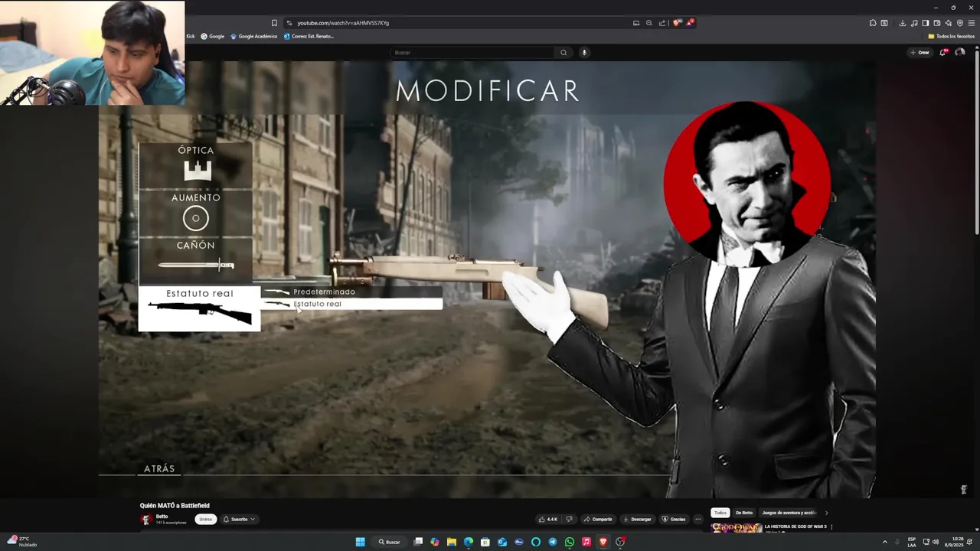The image size is (980, 551).
Task: Click the video title Quién MATÓ a Battlefield
Action: click(x=175, y=506)
